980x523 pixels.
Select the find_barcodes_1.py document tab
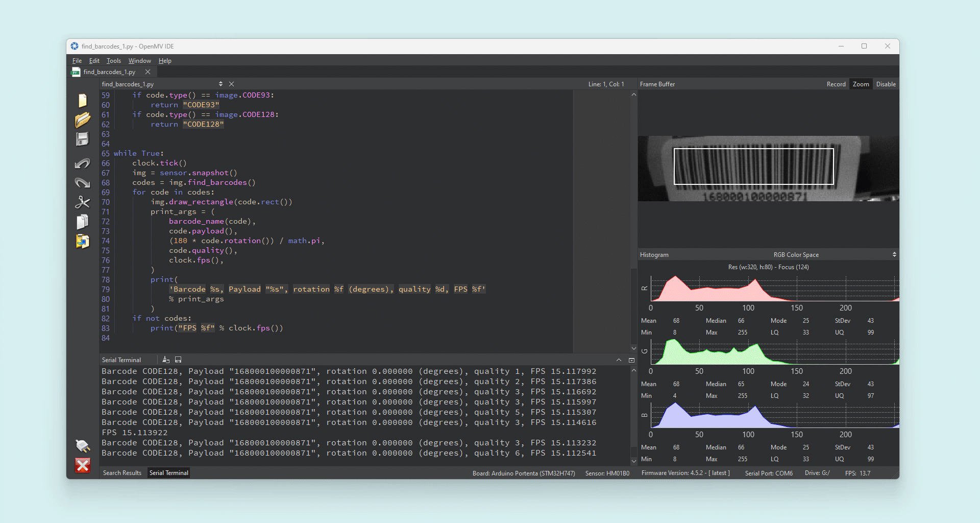point(109,72)
